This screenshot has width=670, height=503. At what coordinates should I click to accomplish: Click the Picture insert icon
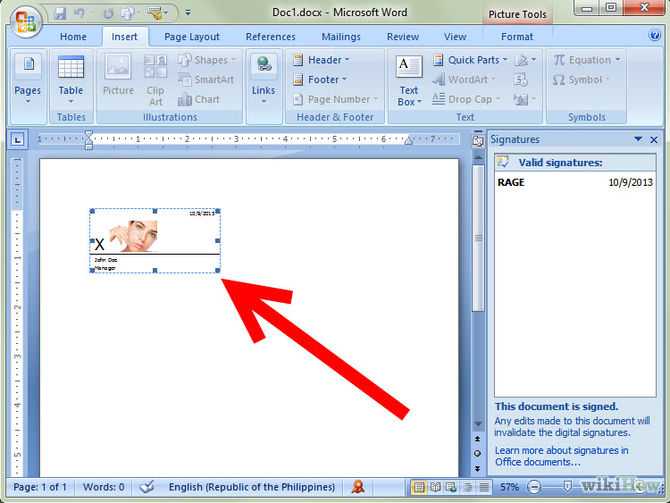[x=118, y=75]
